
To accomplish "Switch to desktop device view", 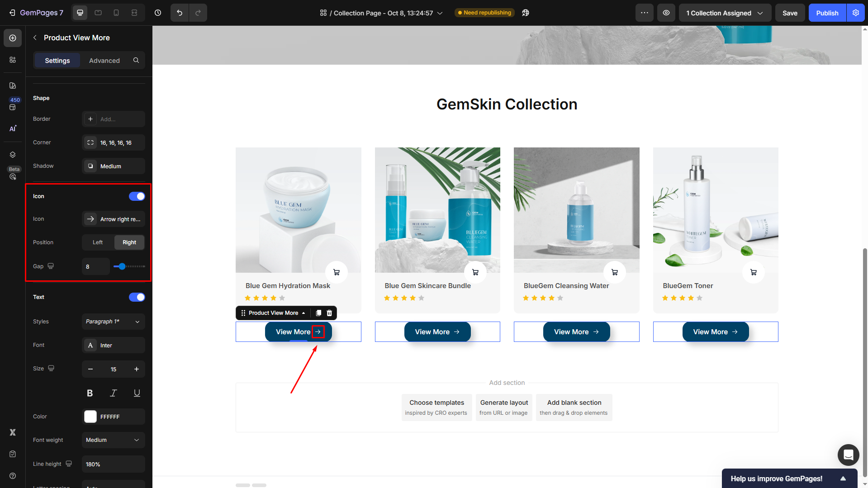I will (x=80, y=13).
